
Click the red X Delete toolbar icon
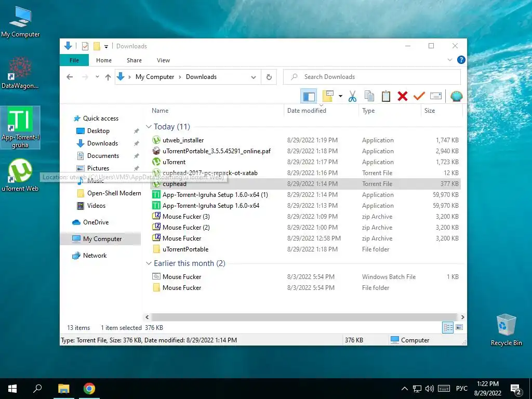click(x=403, y=96)
